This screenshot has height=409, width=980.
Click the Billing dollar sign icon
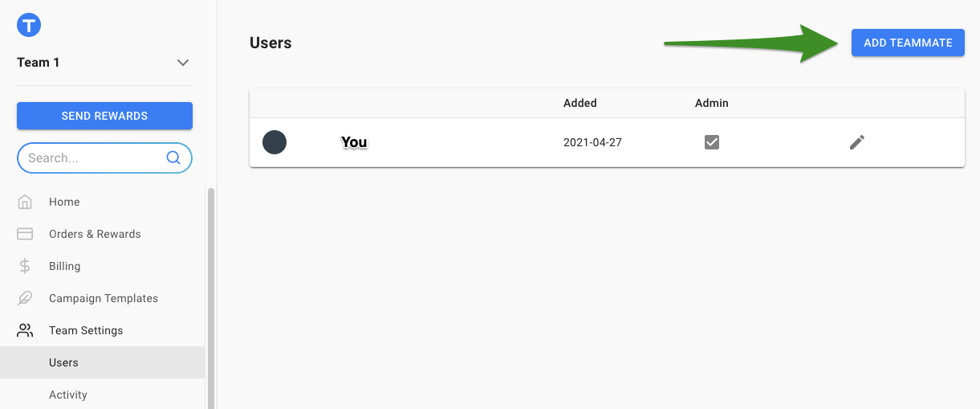point(25,266)
